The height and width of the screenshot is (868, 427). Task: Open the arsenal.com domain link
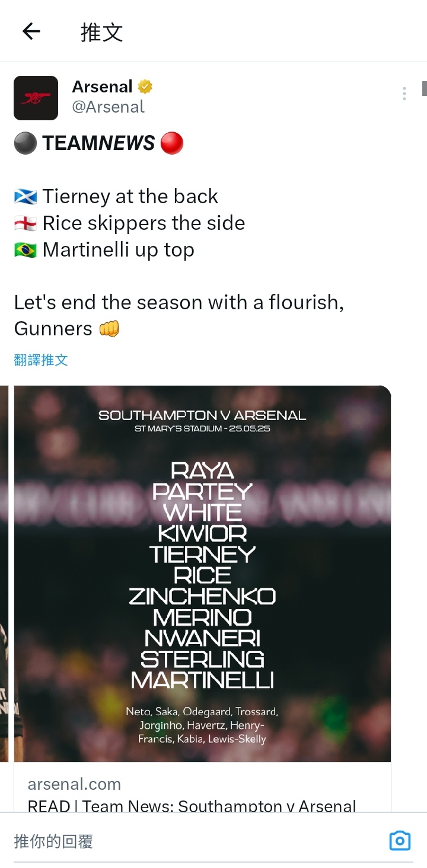point(74,784)
